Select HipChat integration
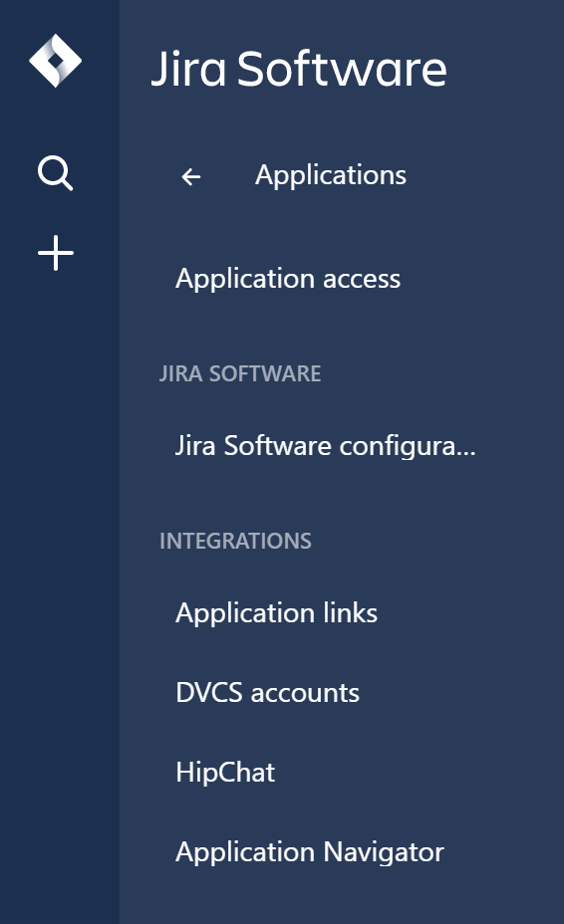 225,773
